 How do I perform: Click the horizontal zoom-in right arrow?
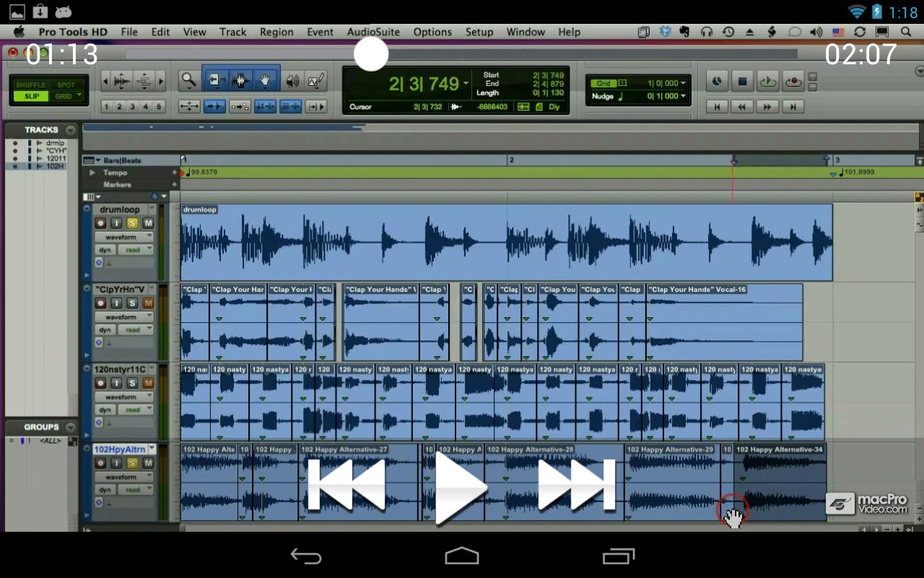[x=161, y=81]
